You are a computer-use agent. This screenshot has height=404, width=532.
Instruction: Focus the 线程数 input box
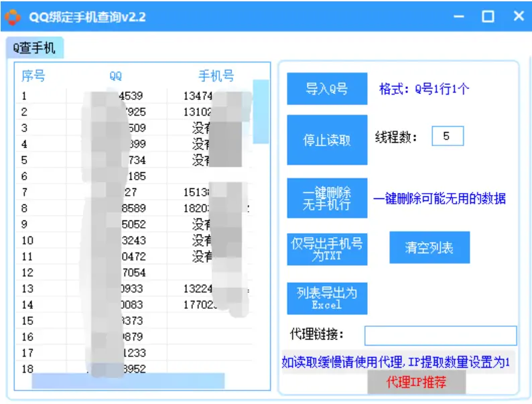(448, 136)
